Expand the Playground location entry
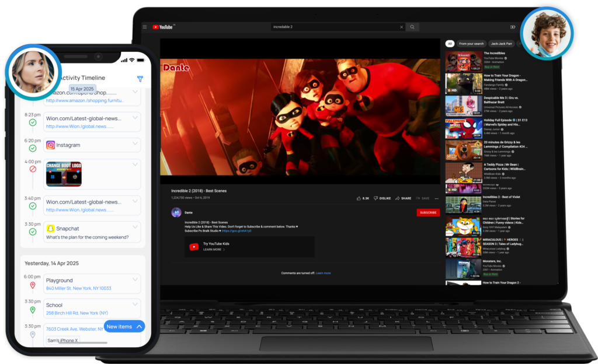Image resolution: width=598 pixels, height=364 pixels. [135, 279]
